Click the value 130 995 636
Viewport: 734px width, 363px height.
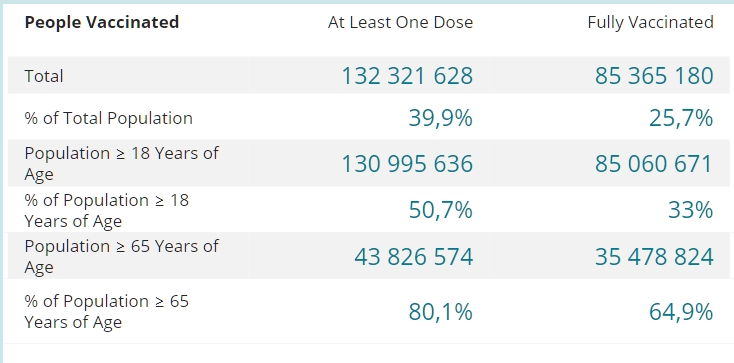coord(407,164)
